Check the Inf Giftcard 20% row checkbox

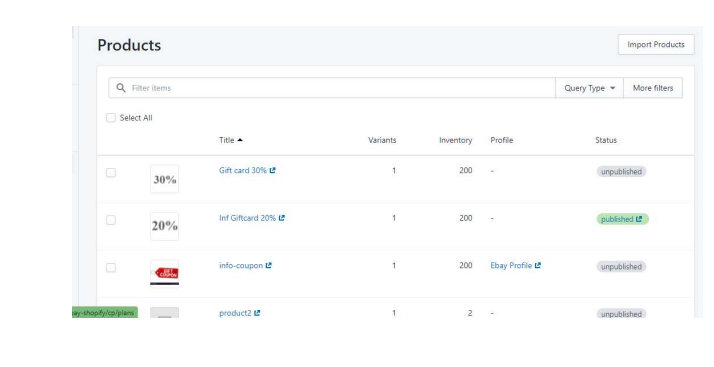click(111, 220)
